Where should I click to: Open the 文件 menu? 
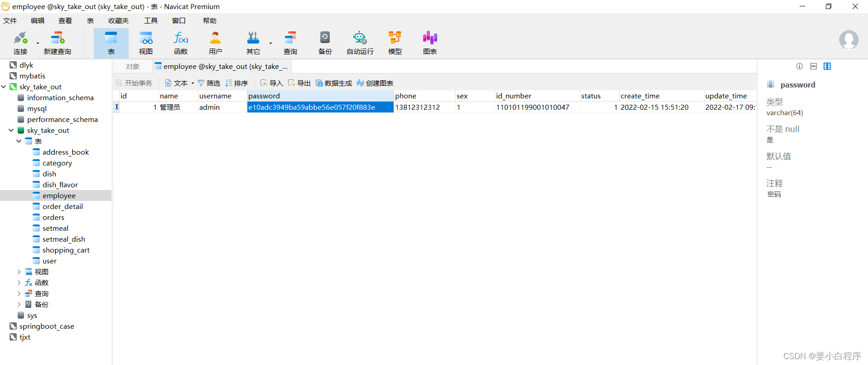(10, 21)
